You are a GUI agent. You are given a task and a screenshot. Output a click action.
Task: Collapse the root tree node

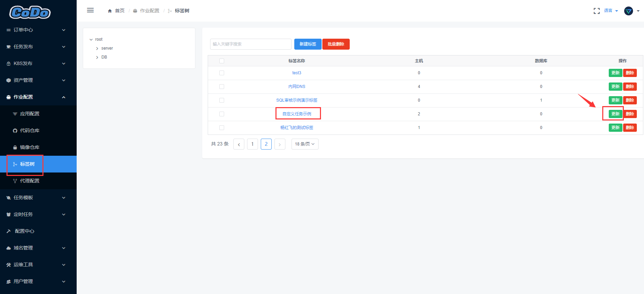point(91,40)
